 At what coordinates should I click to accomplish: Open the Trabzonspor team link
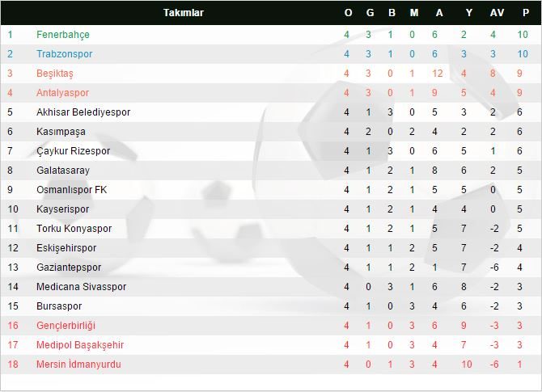pyautogui.click(x=65, y=54)
